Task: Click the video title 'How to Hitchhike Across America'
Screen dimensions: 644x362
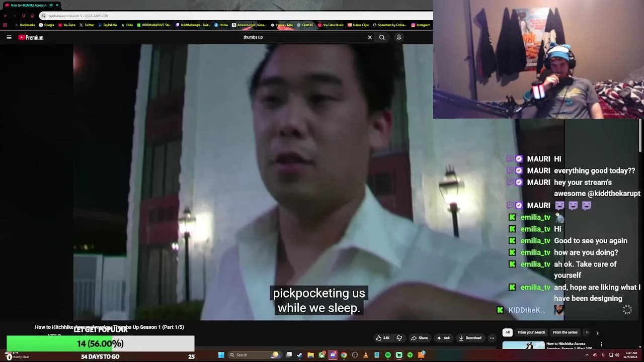Action: click(109, 327)
